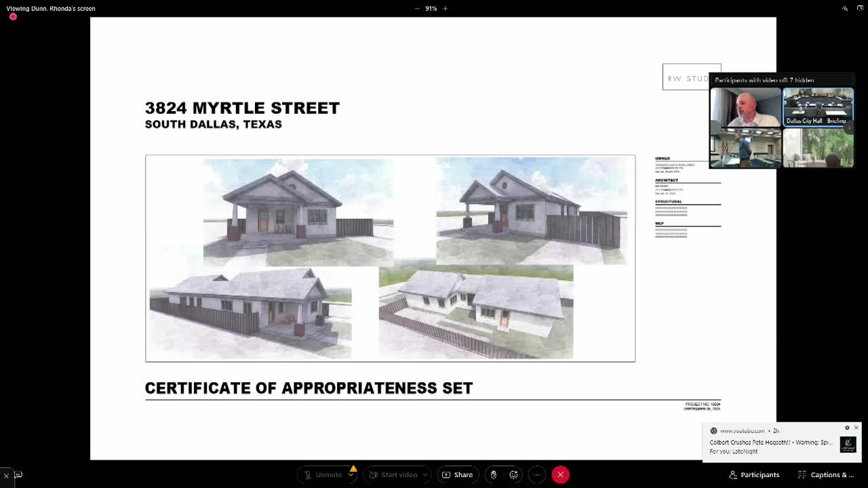
Task: Open the Captions & more panel
Action: pyautogui.click(x=826, y=474)
